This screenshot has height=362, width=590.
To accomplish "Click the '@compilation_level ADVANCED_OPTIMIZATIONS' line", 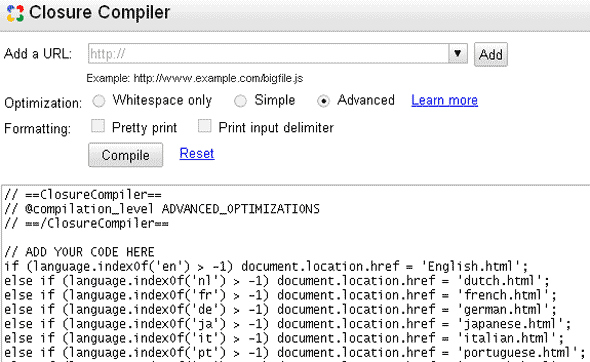I will pyautogui.click(x=162, y=209).
